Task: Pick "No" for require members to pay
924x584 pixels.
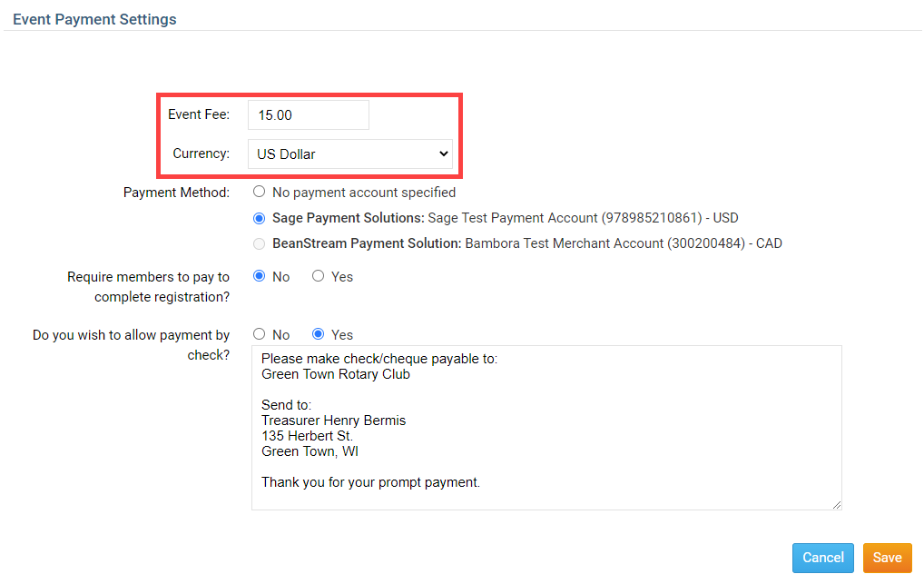Action: point(260,276)
